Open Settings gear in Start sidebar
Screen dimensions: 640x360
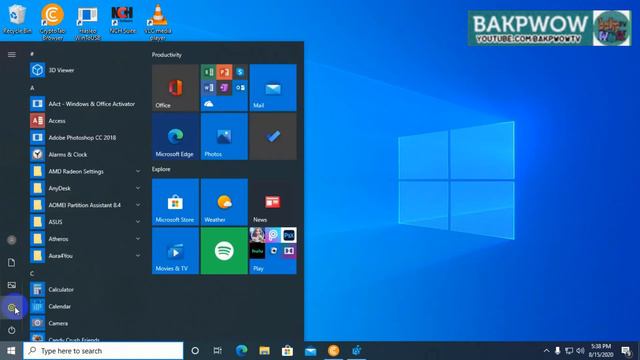[12, 307]
